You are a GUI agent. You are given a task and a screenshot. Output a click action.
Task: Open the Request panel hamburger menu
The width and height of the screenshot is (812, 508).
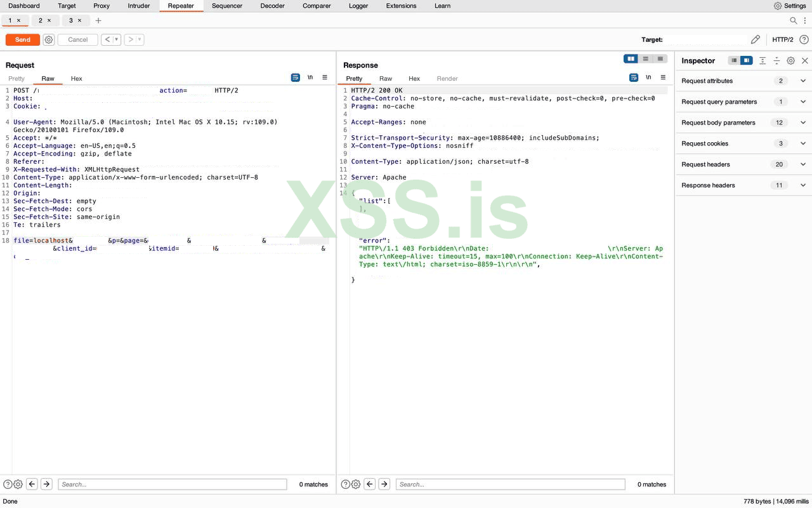tap(325, 77)
